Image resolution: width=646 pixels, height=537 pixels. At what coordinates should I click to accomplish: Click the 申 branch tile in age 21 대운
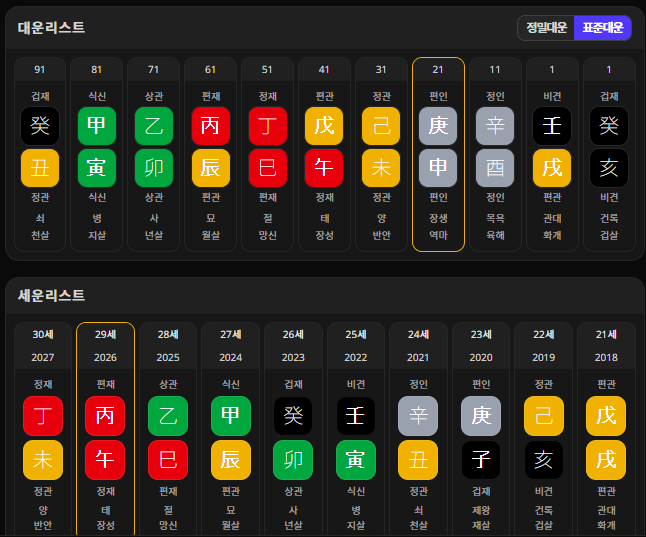[438, 168]
